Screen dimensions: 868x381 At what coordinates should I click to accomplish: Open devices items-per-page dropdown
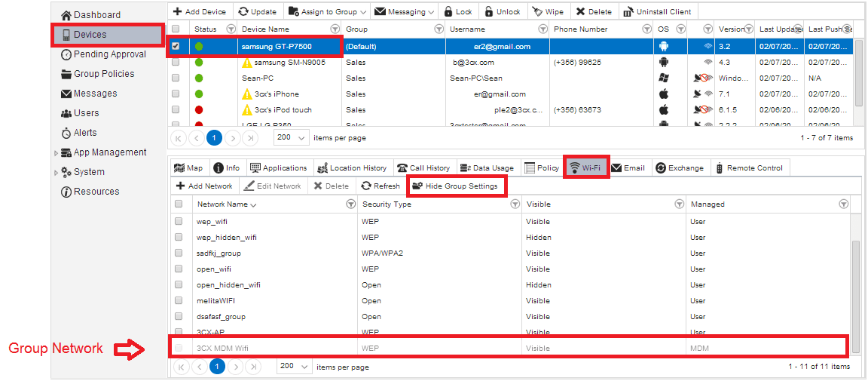(x=292, y=137)
